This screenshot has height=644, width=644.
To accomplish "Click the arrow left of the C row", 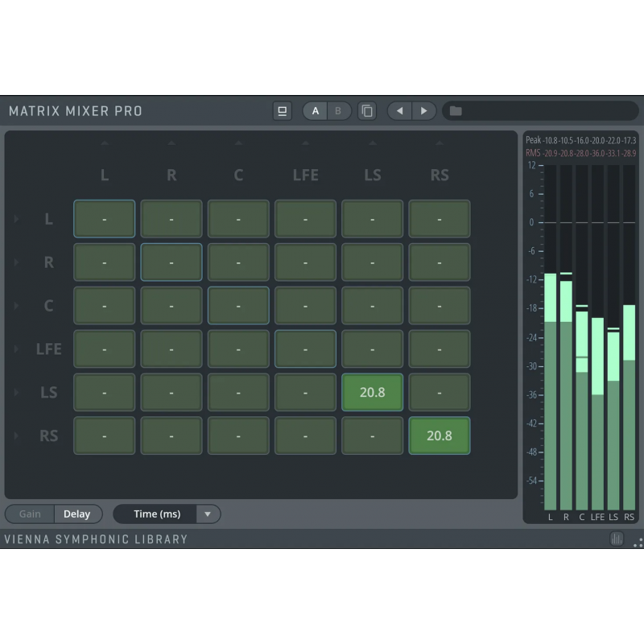I will pyautogui.click(x=16, y=306).
